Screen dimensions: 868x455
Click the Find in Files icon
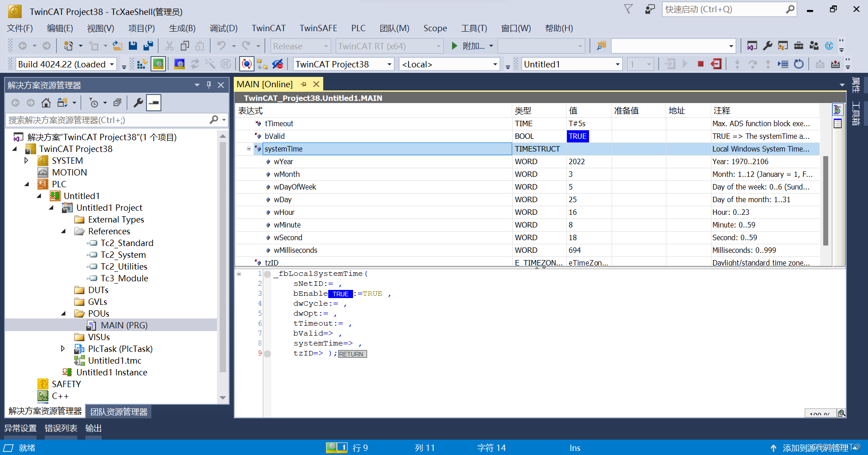pos(601,46)
